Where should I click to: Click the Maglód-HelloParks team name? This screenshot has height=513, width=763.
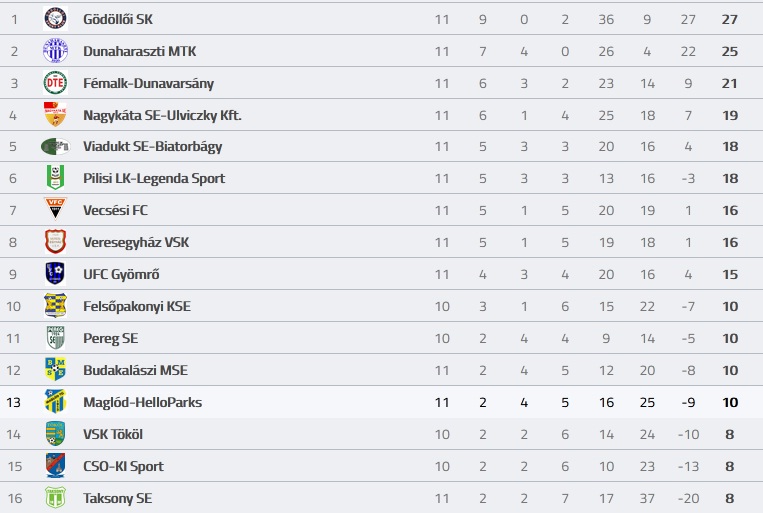click(x=143, y=403)
